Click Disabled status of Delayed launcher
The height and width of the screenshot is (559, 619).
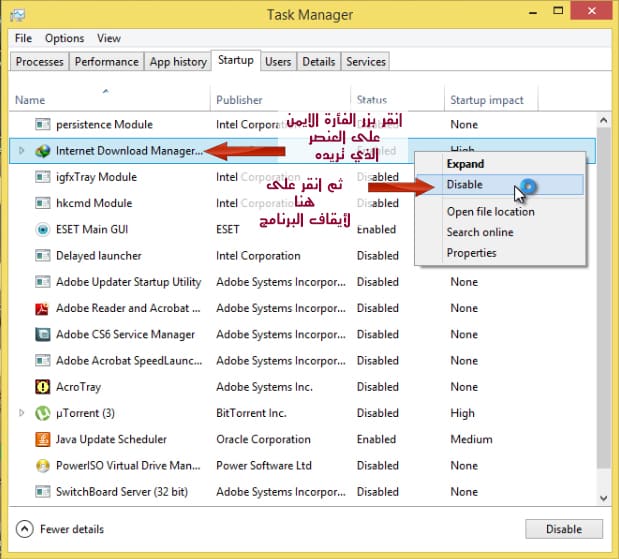click(378, 256)
